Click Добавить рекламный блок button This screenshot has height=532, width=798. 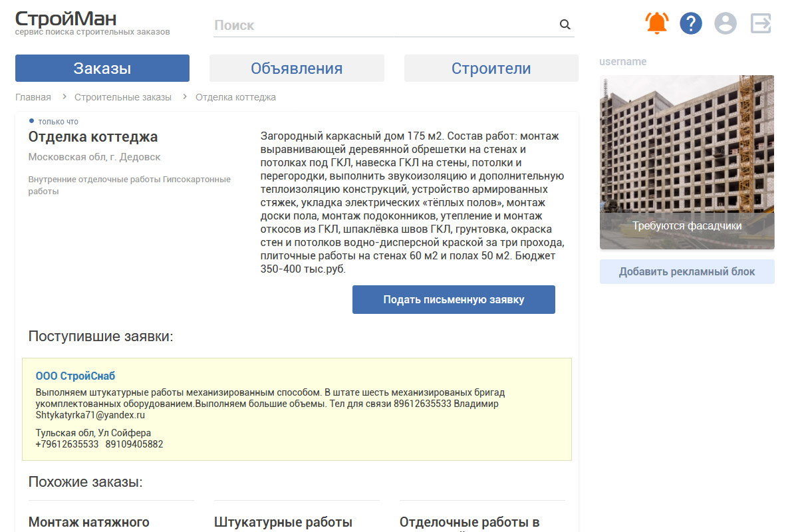pos(687,272)
